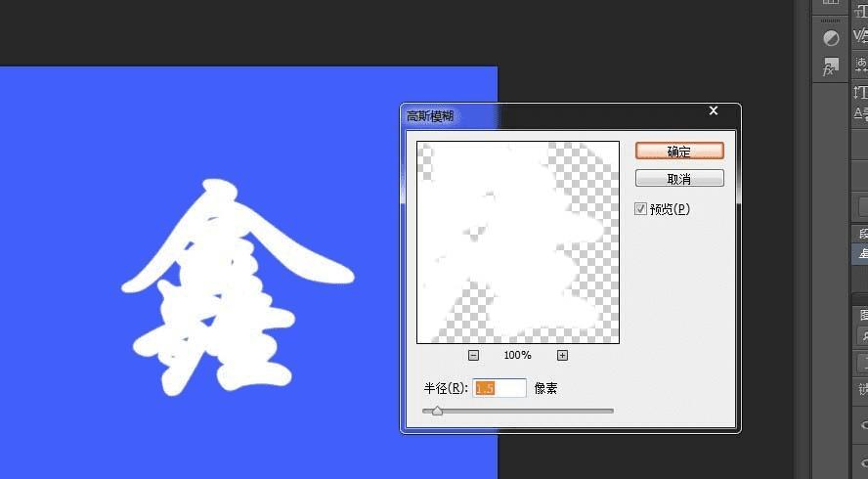Confirm the Gaussian Blur with 确定
The height and width of the screenshot is (479, 868).
tap(679, 151)
